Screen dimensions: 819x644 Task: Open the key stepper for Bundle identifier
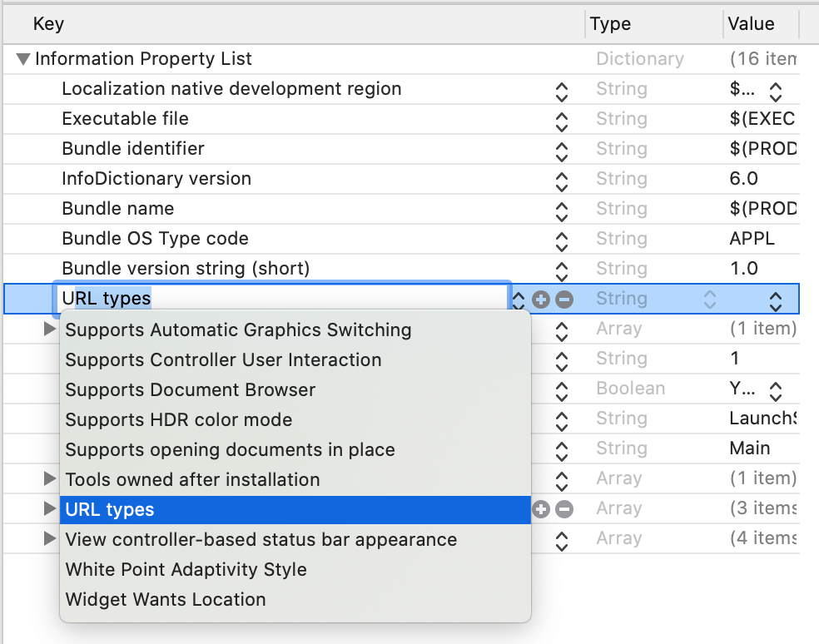pyautogui.click(x=562, y=150)
